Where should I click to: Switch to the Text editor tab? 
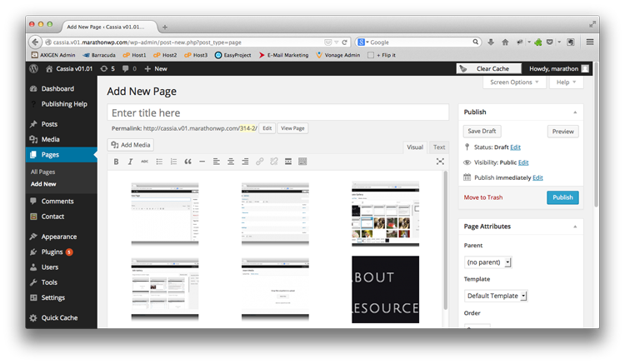439,147
